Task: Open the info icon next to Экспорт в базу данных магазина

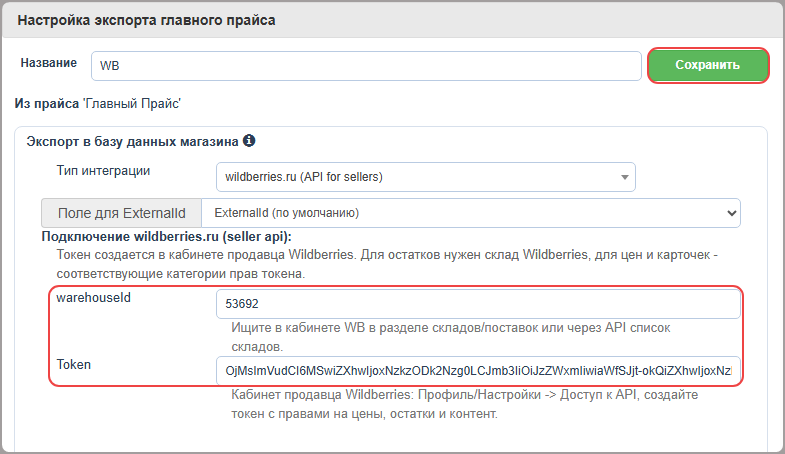Action: click(249, 141)
